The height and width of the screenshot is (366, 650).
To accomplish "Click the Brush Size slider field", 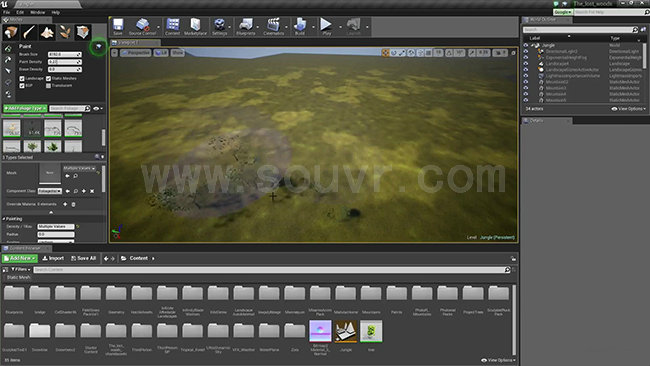I will [x=65, y=54].
